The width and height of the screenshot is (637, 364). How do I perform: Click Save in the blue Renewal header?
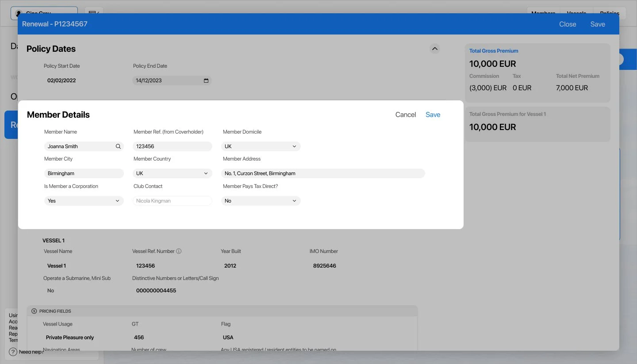[598, 24]
